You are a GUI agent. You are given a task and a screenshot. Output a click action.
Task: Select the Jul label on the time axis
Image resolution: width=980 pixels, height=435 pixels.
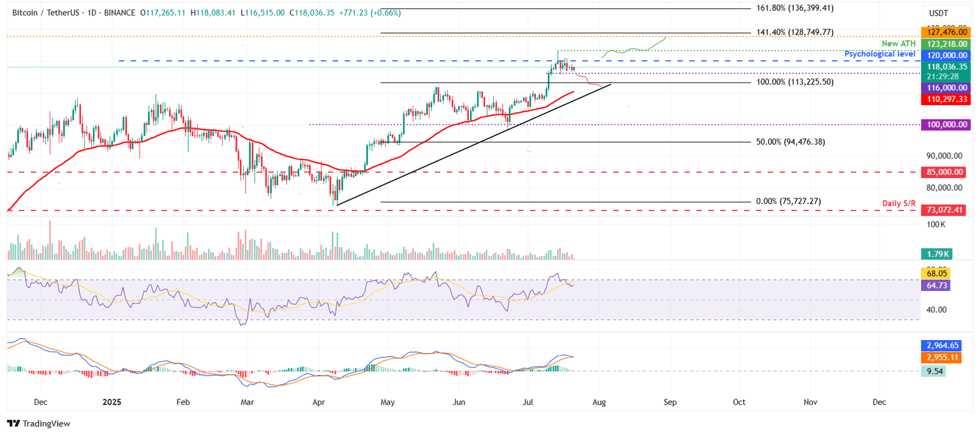coord(528,402)
